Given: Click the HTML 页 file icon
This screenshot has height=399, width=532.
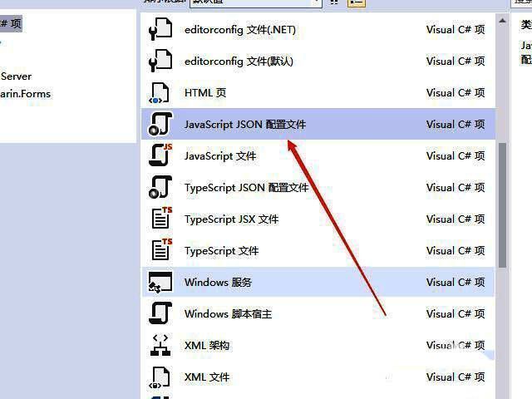Looking at the screenshot, I should (159, 93).
